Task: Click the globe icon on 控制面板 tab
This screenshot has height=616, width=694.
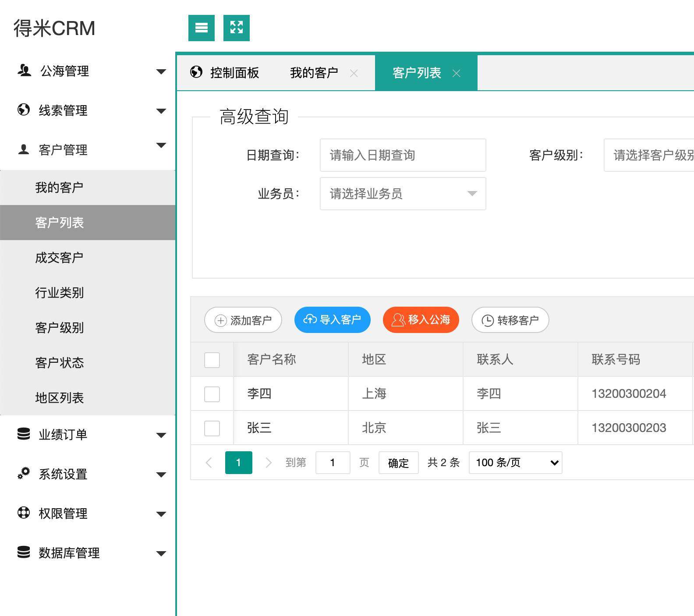Action: click(x=196, y=72)
